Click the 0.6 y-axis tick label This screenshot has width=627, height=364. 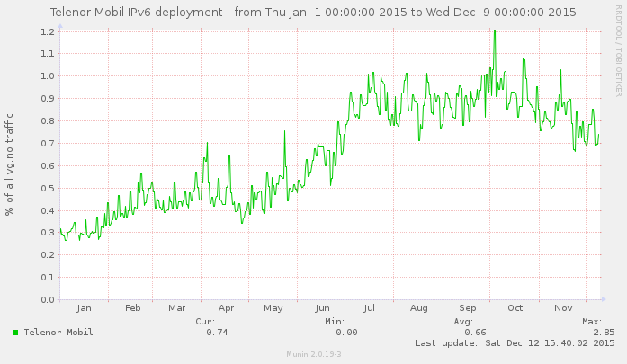click(x=48, y=165)
